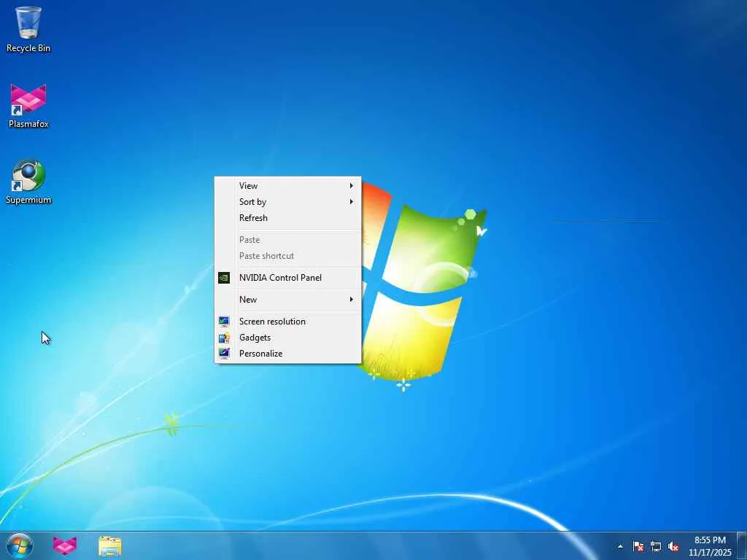This screenshot has height=560, width=747.
Task: Open NVIDIA Control Panel entry
Action: pyautogui.click(x=287, y=278)
